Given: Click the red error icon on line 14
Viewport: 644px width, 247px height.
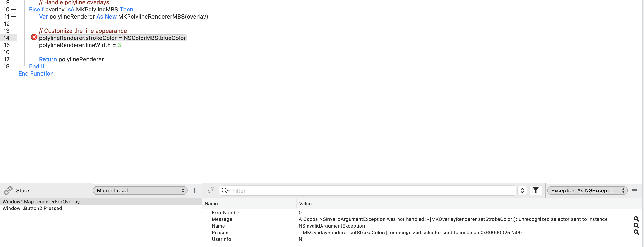Looking at the screenshot, I should (34, 38).
